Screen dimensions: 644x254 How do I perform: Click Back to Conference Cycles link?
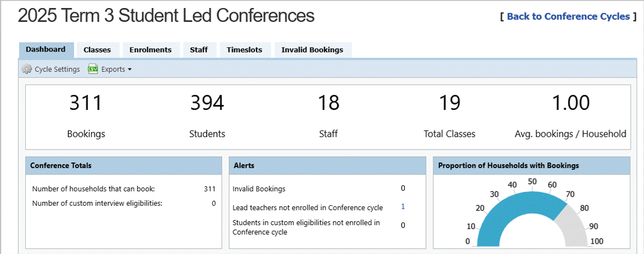[568, 17]
